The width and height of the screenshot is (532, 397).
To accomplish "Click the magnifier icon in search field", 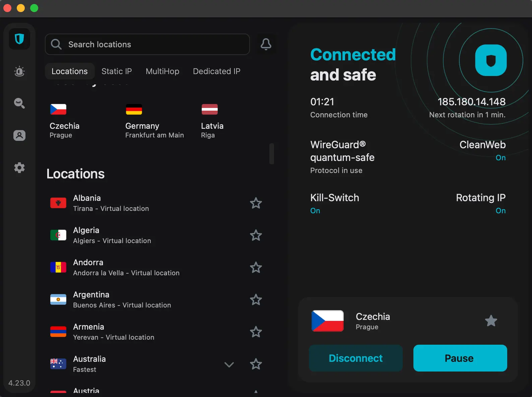I will coord(56,44).
